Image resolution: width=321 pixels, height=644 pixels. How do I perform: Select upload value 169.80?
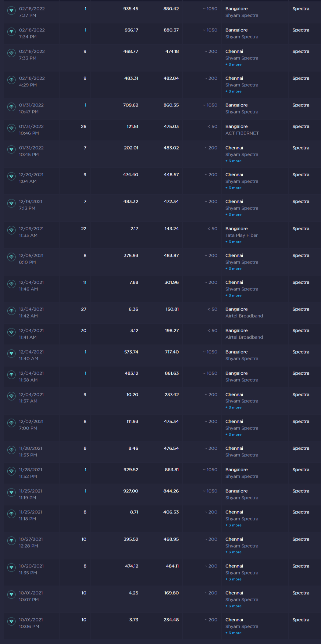pyautogui.click(x=172, y=593)
